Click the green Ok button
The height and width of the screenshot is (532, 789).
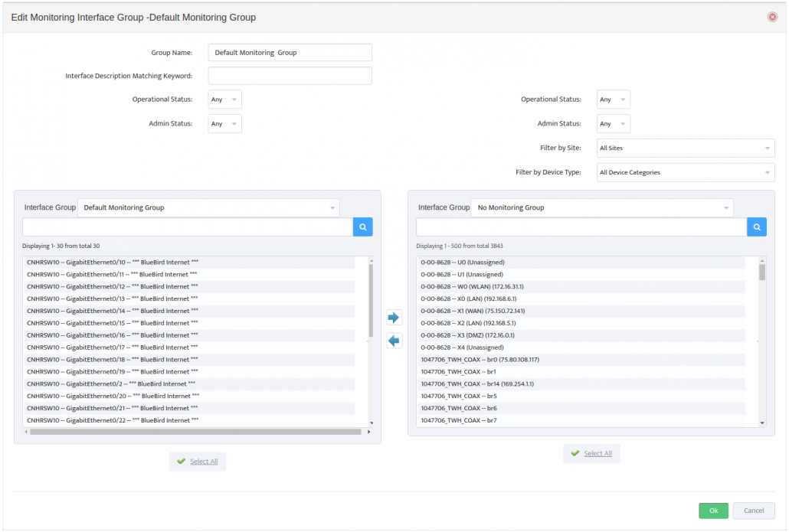(713, 511)
